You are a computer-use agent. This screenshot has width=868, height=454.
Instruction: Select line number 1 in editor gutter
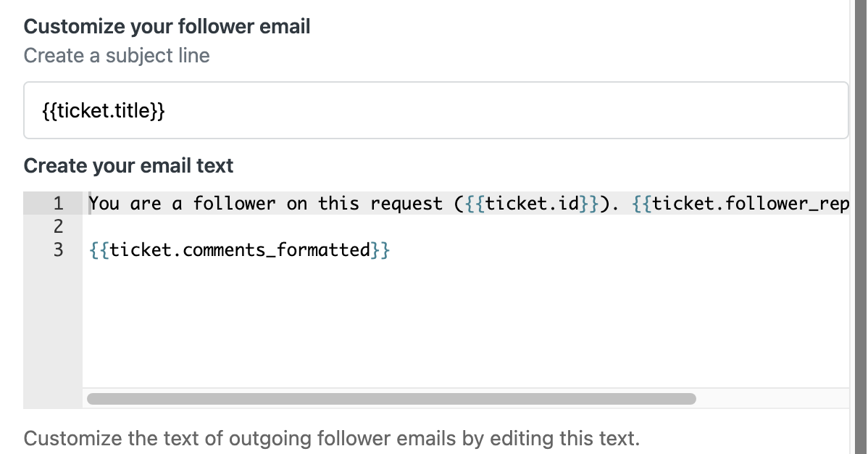58,204
